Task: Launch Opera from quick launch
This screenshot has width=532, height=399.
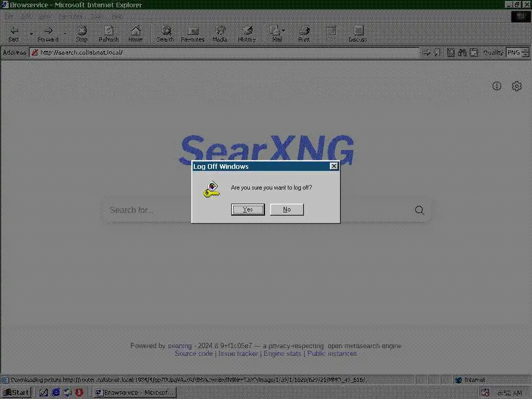Action: pos(79,393)
